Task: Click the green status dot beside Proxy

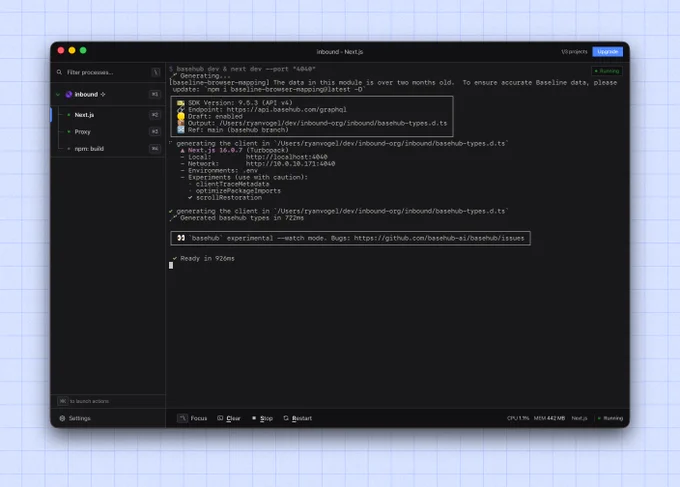Action: point(69,132)
